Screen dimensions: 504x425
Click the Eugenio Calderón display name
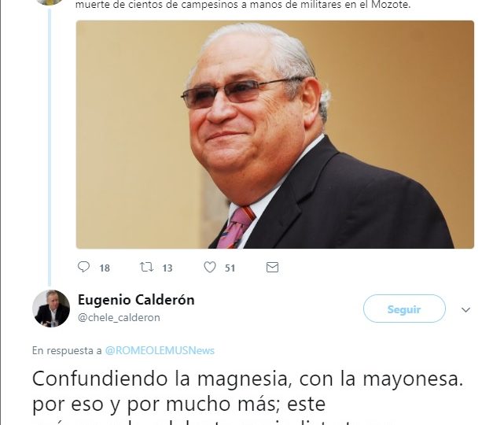(136, 300)
